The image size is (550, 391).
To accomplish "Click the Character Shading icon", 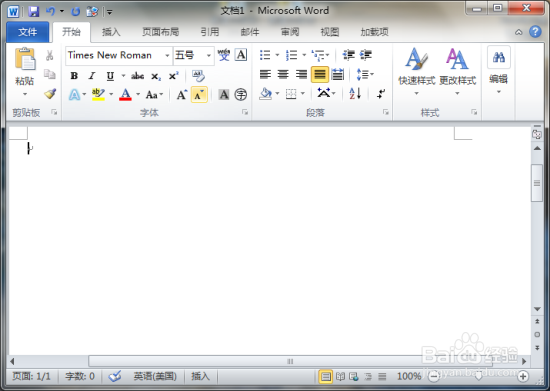I will click(223, 94).
